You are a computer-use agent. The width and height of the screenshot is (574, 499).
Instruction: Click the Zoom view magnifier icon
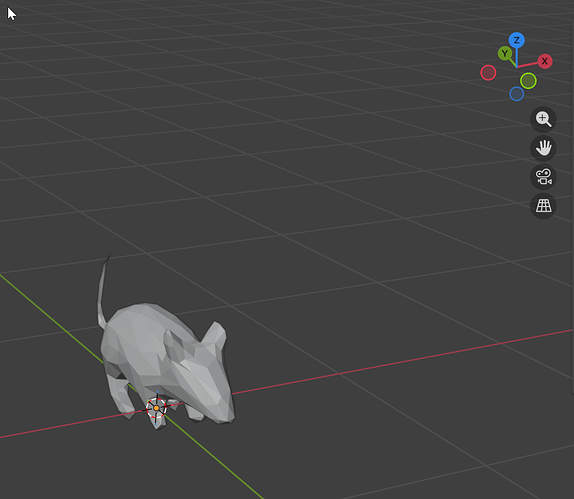543,119
